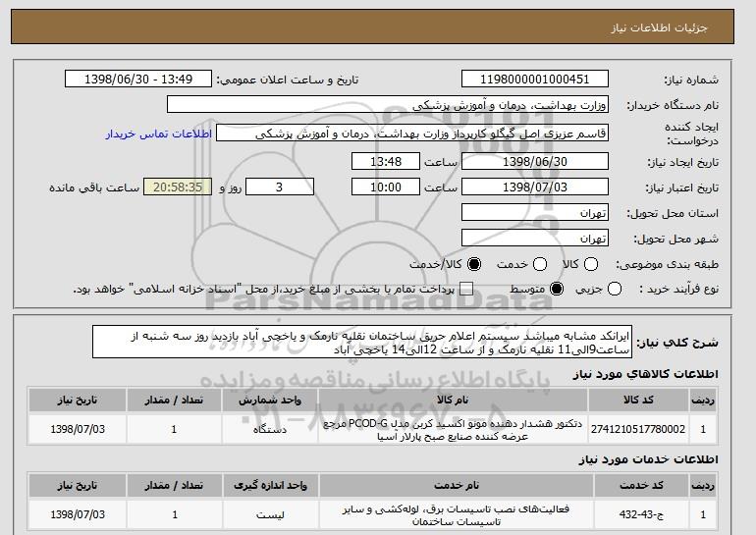Click the delivery city field تهران

point(535,239)
